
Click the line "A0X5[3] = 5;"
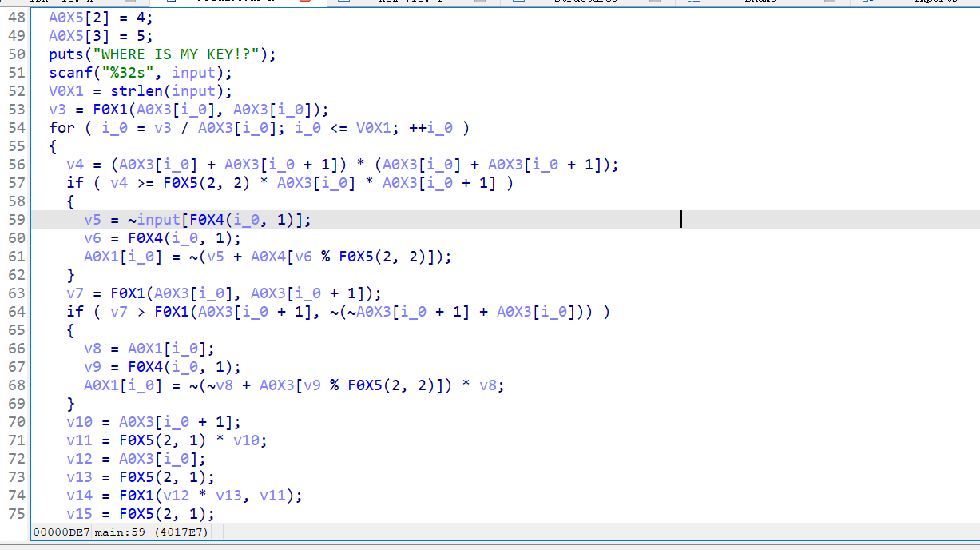tap(100, 35)
